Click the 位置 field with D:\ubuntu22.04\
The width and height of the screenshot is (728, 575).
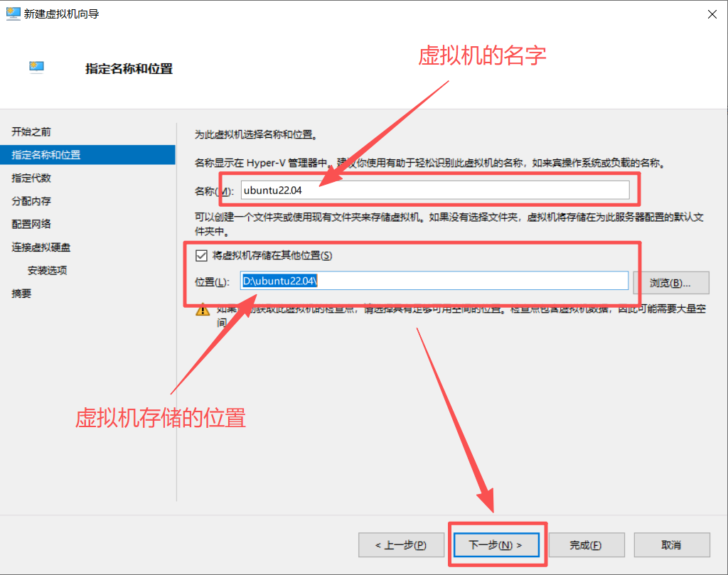pyautogui.click(x=434, y=281)
